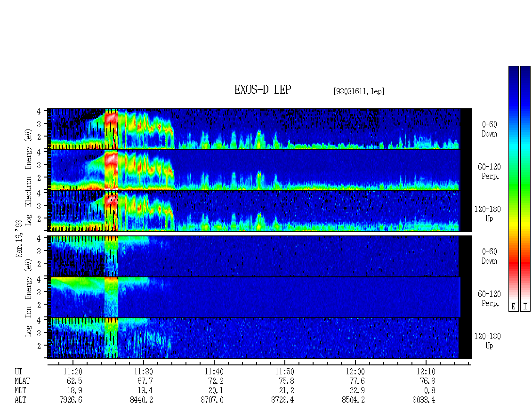This screenshot has width=532, height=412.
Task: Click the E electron color scale bar
Action: coord(513,183)
